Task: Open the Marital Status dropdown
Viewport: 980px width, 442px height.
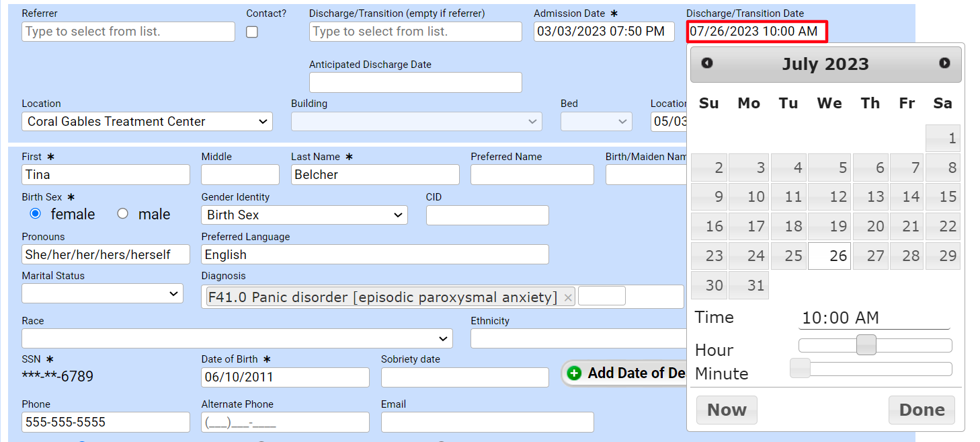Action: (102, 293)
